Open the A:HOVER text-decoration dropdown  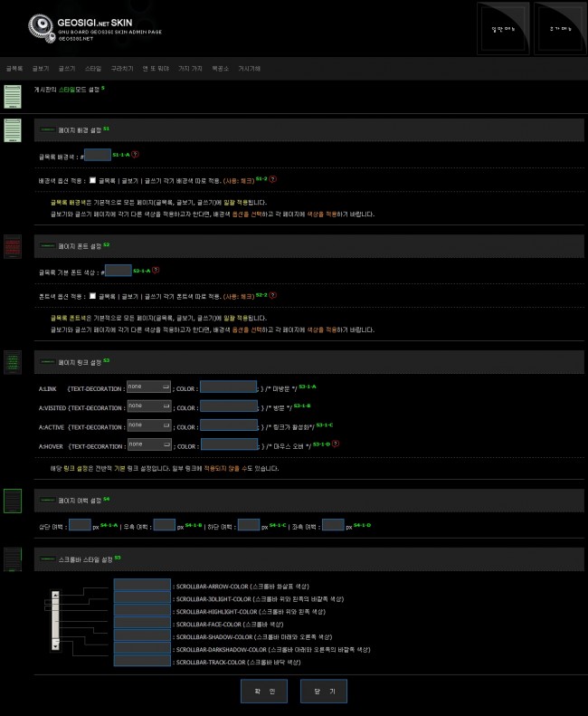[x=150, y=444]
